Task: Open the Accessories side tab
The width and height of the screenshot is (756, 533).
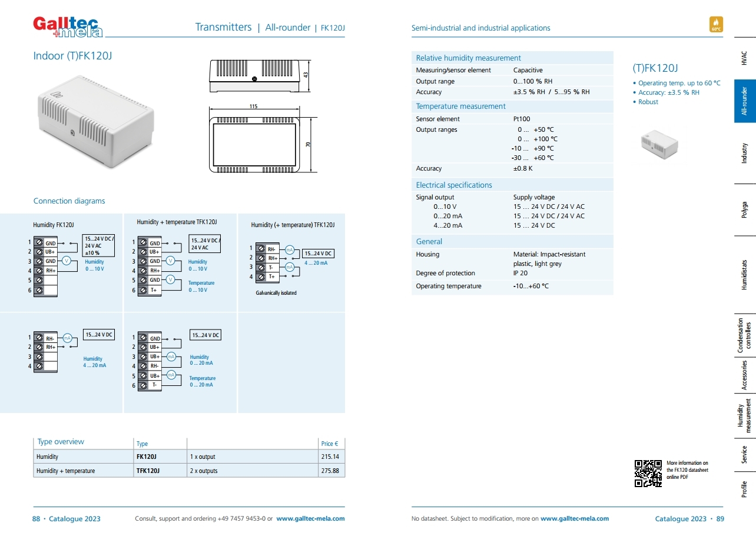Action: (x=744, y=375)
